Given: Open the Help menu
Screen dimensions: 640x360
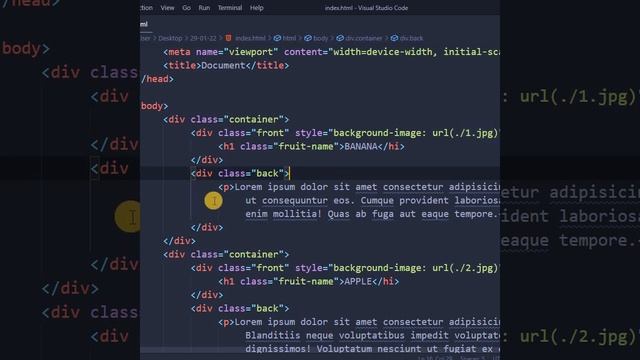Looking at the screenshot, I should point(257,8).
